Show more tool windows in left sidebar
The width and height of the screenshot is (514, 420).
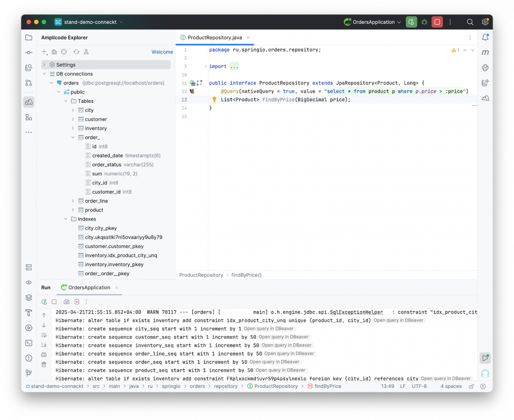29,132
